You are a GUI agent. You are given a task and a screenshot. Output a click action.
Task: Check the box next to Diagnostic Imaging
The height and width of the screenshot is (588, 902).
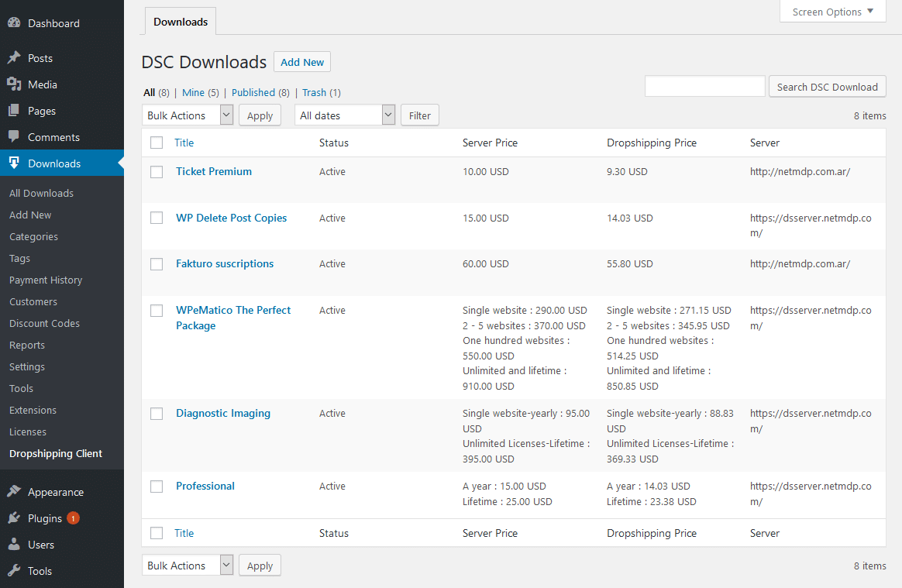(157, 413)
